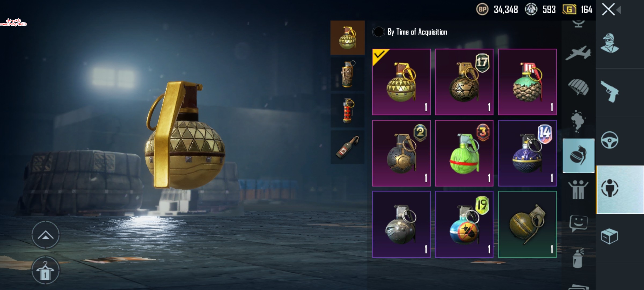Viewport: 644px width, 290px height.
Task: Select the pineapple grenade skin
Action: (527, 82)
